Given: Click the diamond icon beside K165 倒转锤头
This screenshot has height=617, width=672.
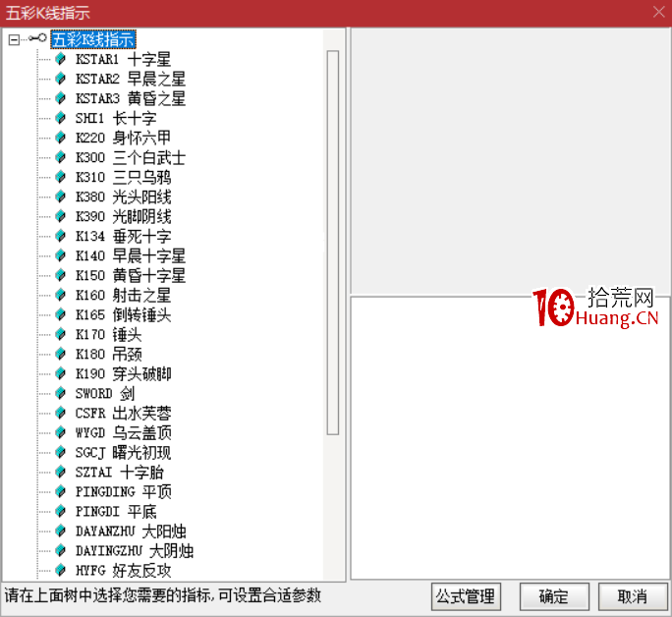Looking at the screenshot, I should pyautogui.click(x=61, y=315).
